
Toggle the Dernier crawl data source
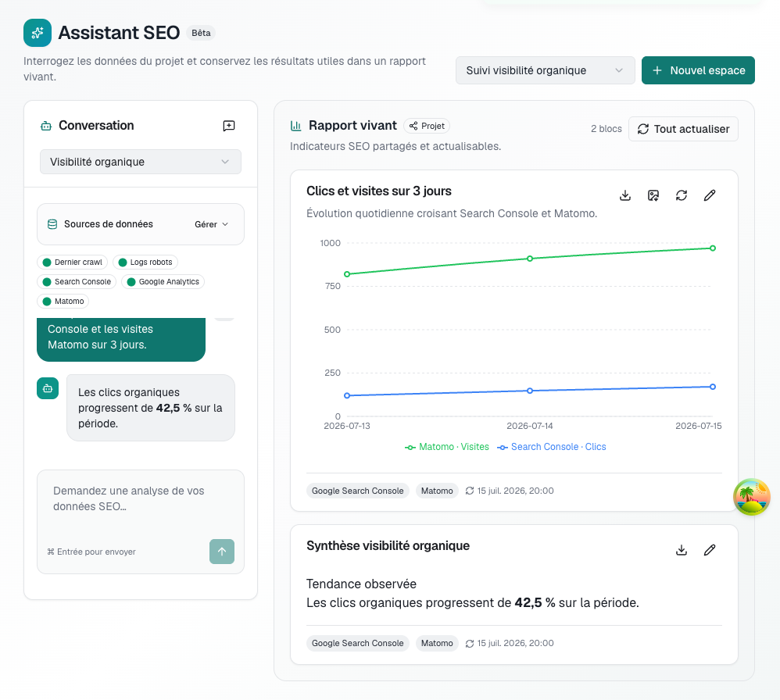[72, 262]
